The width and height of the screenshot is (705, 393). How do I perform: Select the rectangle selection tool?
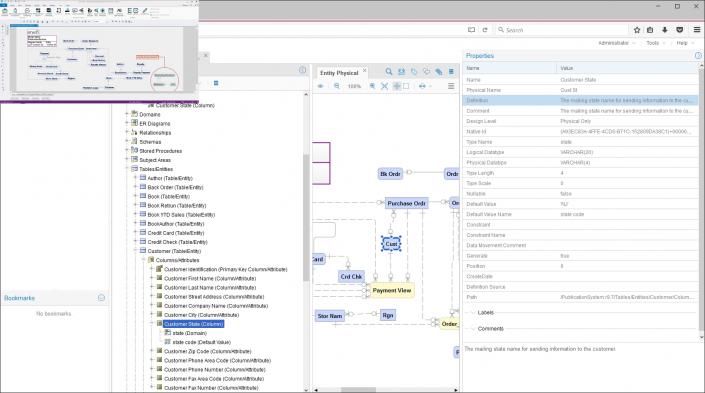pos(406,86)
